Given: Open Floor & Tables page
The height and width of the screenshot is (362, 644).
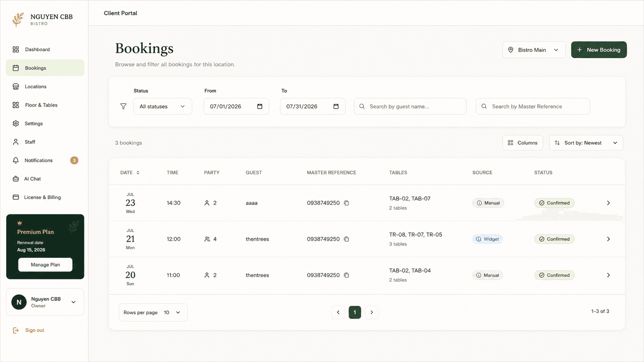Looking at the screenshot, I should pos(45,105).
